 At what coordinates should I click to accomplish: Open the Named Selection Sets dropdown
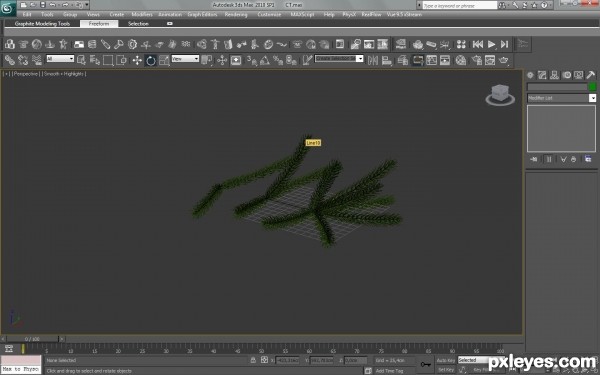(360, 59)
